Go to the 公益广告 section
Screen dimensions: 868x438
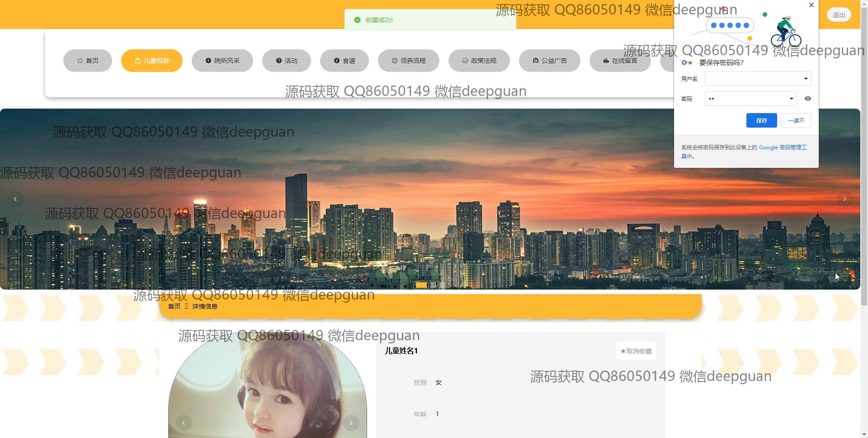point(550,61)
